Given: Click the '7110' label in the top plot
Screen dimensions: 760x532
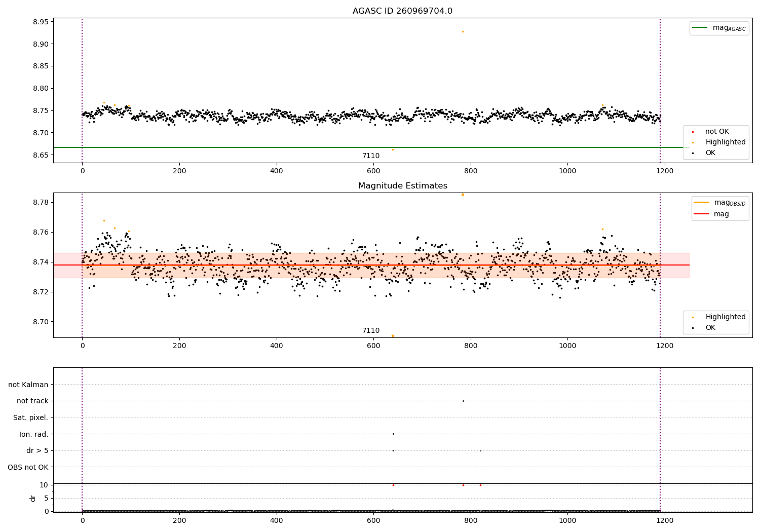Looking at the screenshot, I should point(370,156).
